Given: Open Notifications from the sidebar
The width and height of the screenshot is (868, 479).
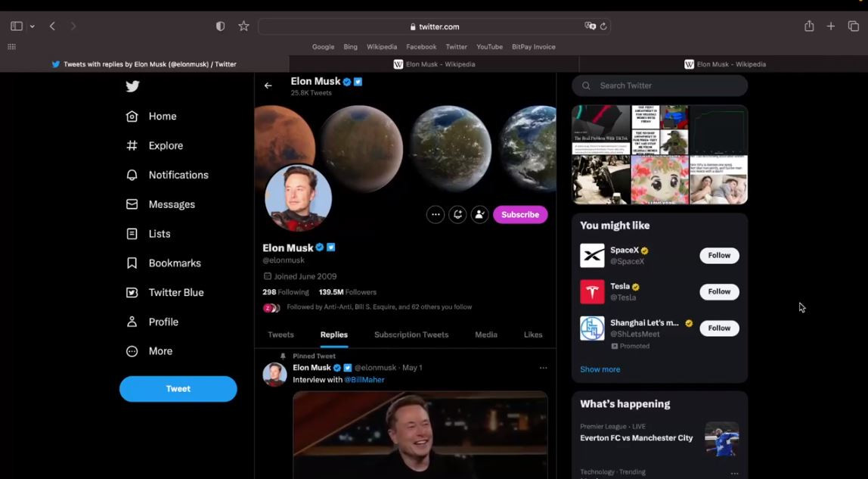Looking at the screenshot, I should (167, 175).
